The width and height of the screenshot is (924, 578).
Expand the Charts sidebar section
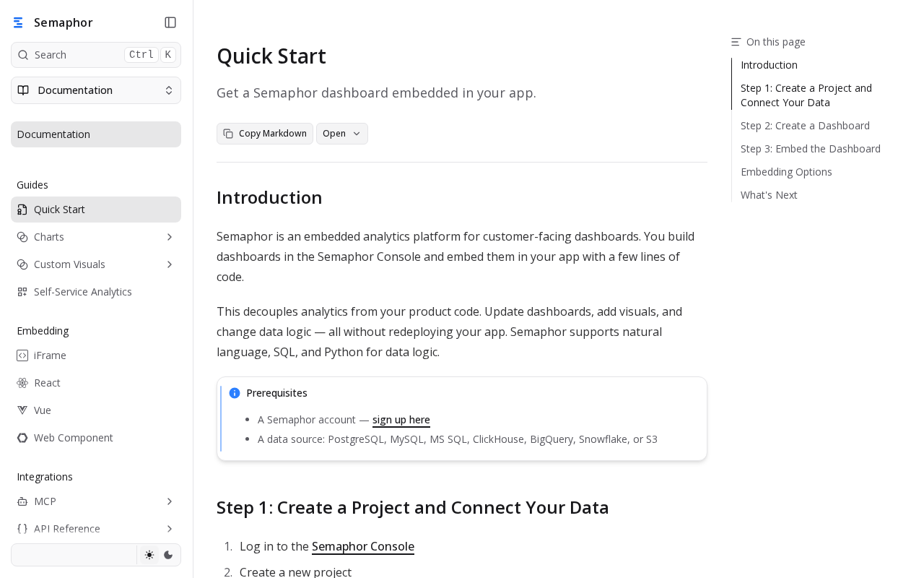[170, 237]
